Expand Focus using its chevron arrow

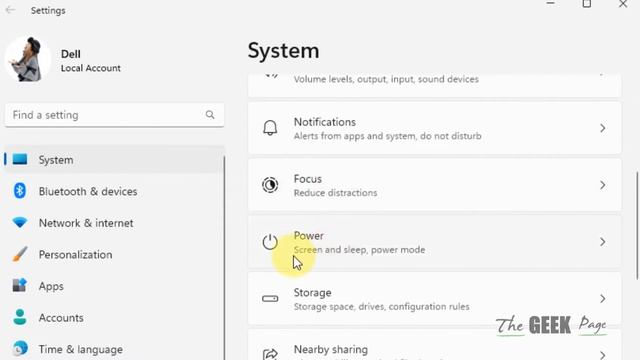point(602,185)
